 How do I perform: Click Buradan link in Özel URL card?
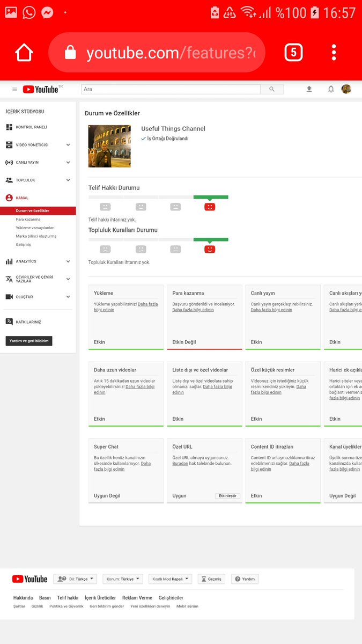(180, 463)
